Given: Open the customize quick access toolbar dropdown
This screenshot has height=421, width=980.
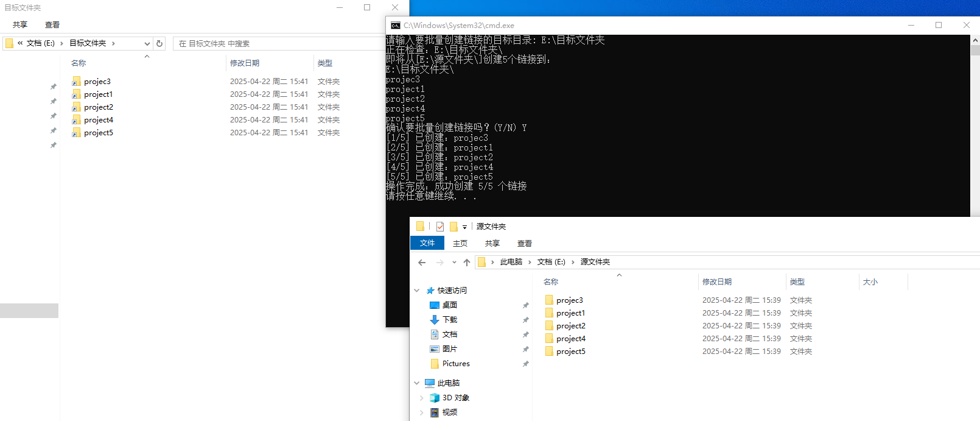Looking at the screenshot, I should (464, 227).
